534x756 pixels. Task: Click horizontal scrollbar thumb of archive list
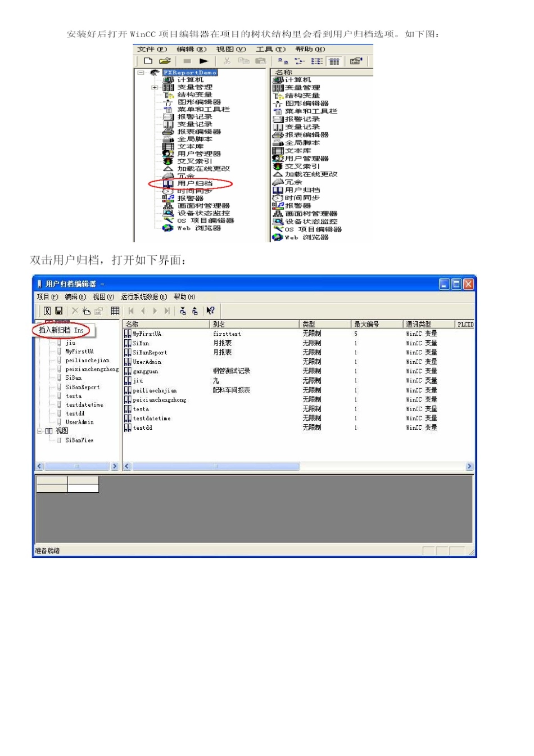[x=216, y=466]
